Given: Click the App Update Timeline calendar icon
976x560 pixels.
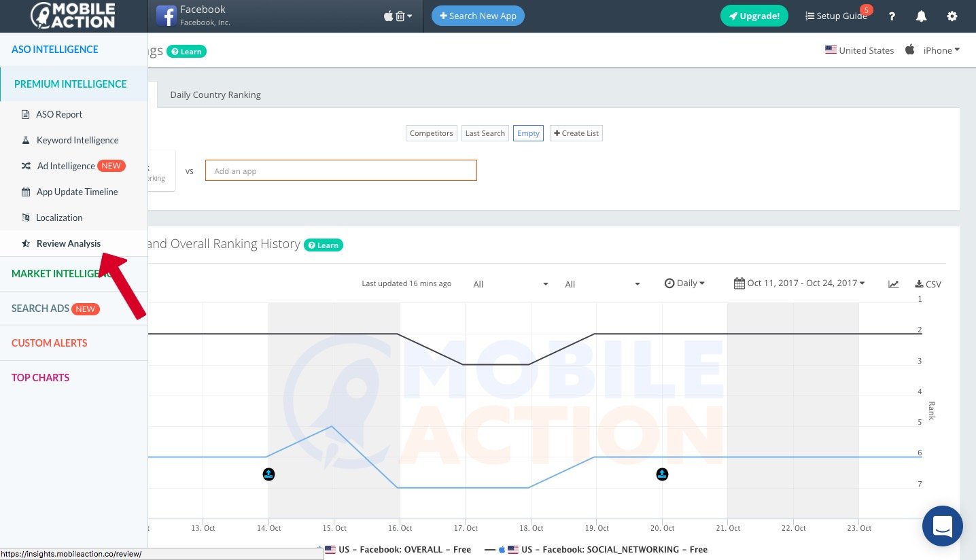Looking at the screenshot, I should pyautogui.click(x=26, y=192).
